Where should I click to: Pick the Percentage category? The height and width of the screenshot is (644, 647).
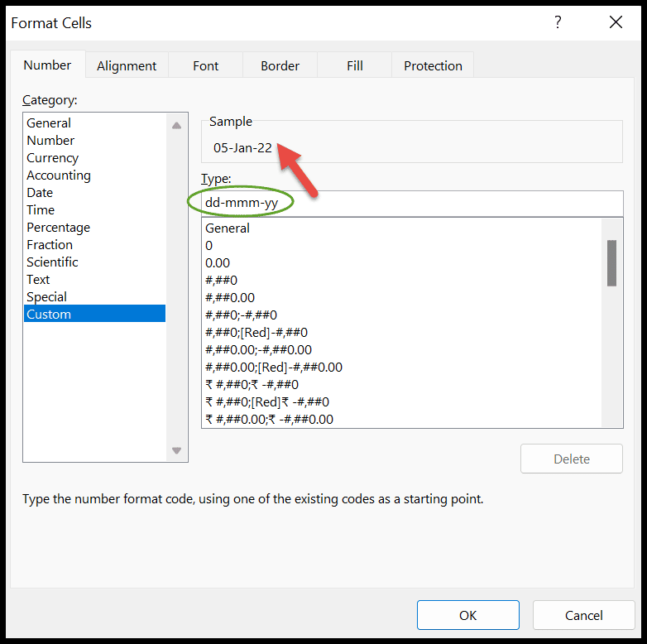(x=95, y=227)
